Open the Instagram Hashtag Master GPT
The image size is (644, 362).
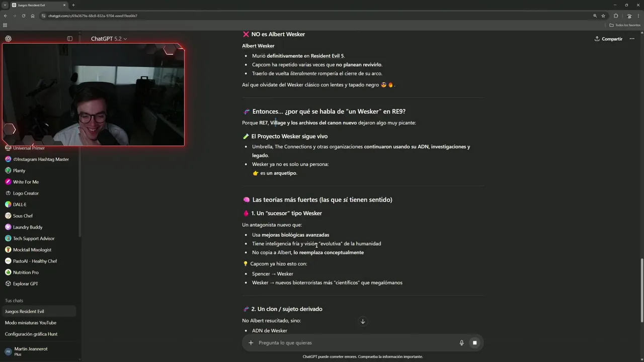coord(40,159)
